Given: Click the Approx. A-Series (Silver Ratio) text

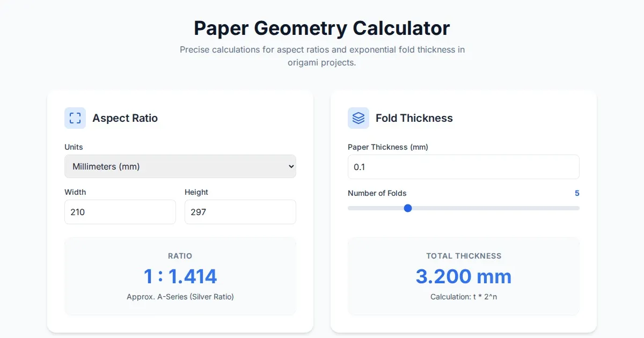Looking at the screenshot, I should [x=180, y=297].
